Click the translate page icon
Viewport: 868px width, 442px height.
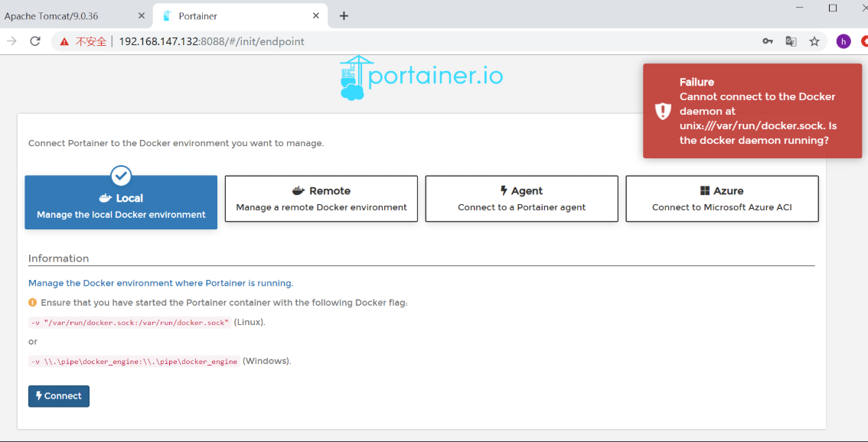coord(791,41)
